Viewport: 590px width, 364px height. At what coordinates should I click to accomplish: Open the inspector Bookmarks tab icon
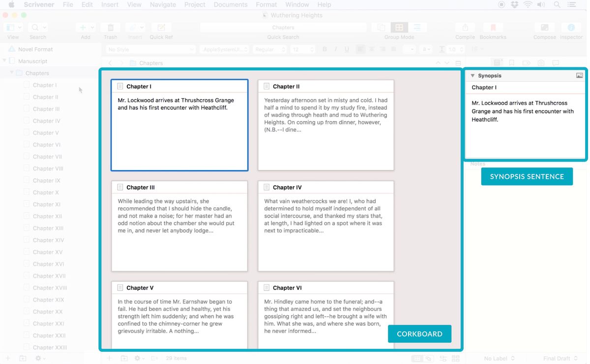(512, 63)
